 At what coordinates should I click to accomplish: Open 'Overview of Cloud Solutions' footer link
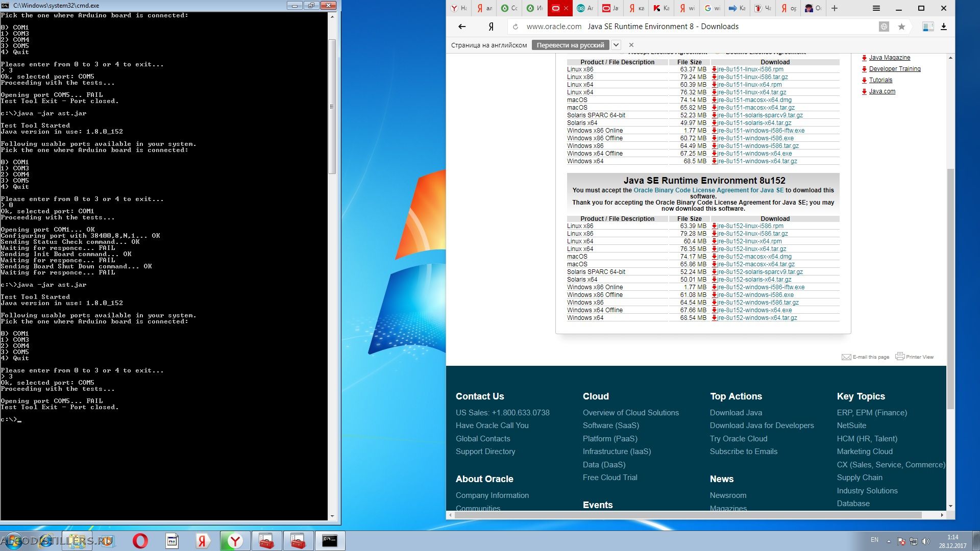click(630, 413)
